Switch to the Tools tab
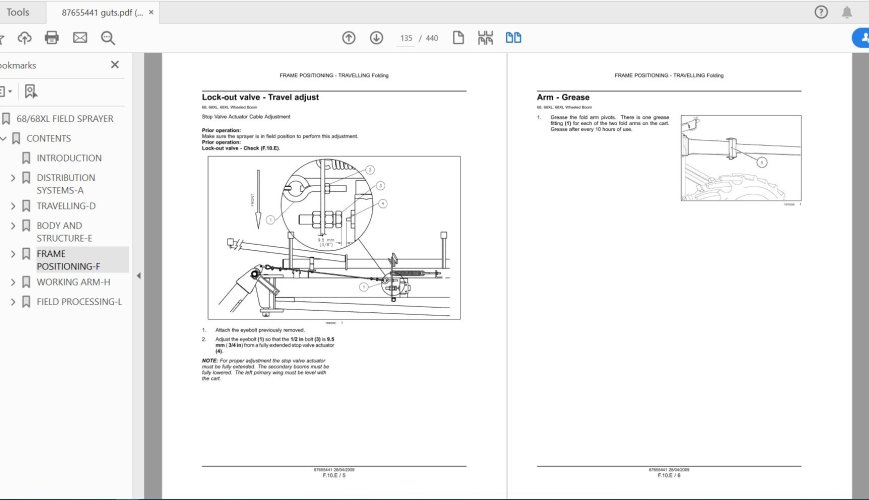 pyautogui.click(x=18, y=12)
